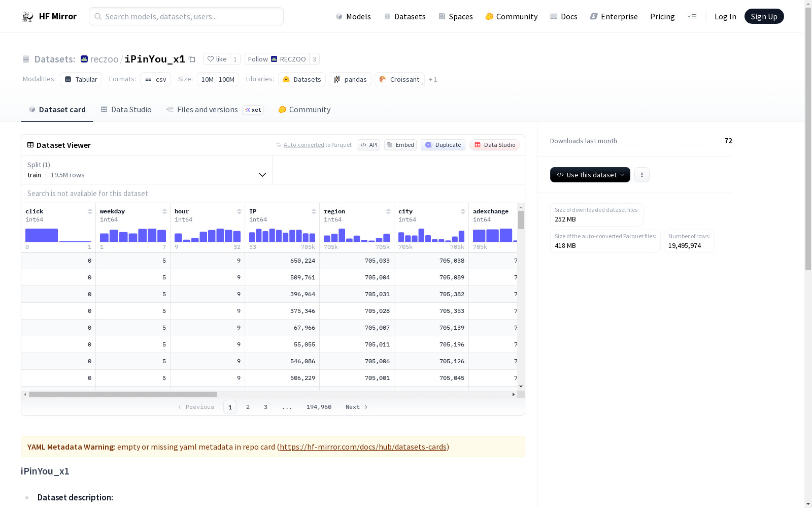The image size is (812, 508).
Task: Open the Files and versions tab
Action: click(x=215, y=110)
